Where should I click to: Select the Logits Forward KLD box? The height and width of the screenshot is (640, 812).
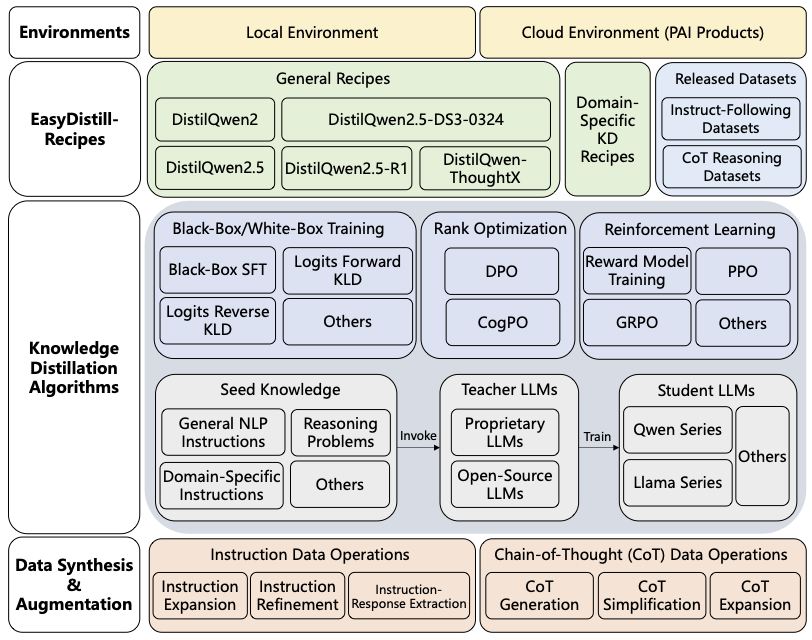point(347,270)
